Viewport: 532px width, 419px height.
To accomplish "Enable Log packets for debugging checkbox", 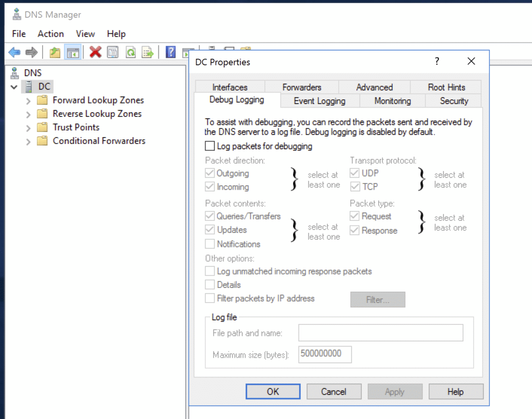I will point(210,147).
